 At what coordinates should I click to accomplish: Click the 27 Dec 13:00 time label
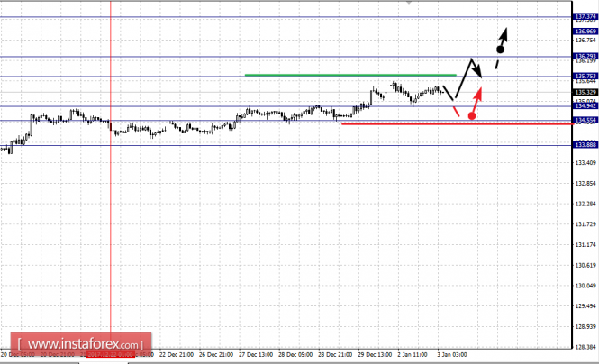(256, 355)
